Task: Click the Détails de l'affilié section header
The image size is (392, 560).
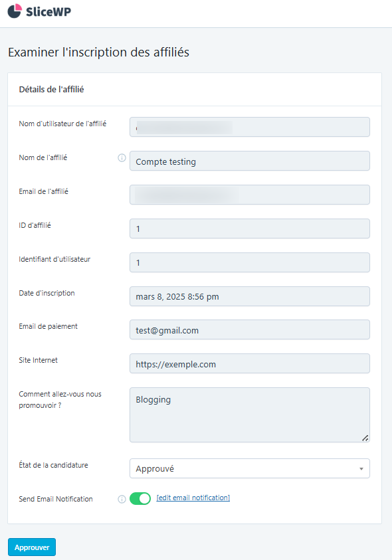Action: pyautogui.click(x=51, y=89)
